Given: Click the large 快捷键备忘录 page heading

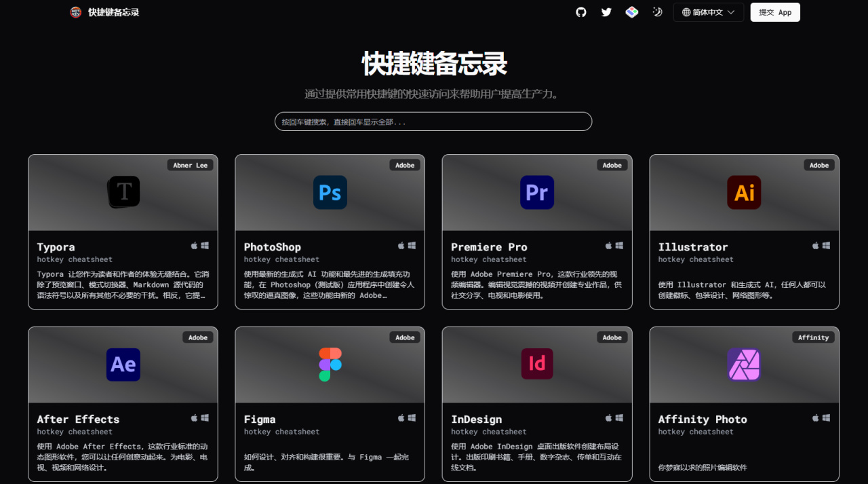Looking at the screenshot, I should 434,64.
